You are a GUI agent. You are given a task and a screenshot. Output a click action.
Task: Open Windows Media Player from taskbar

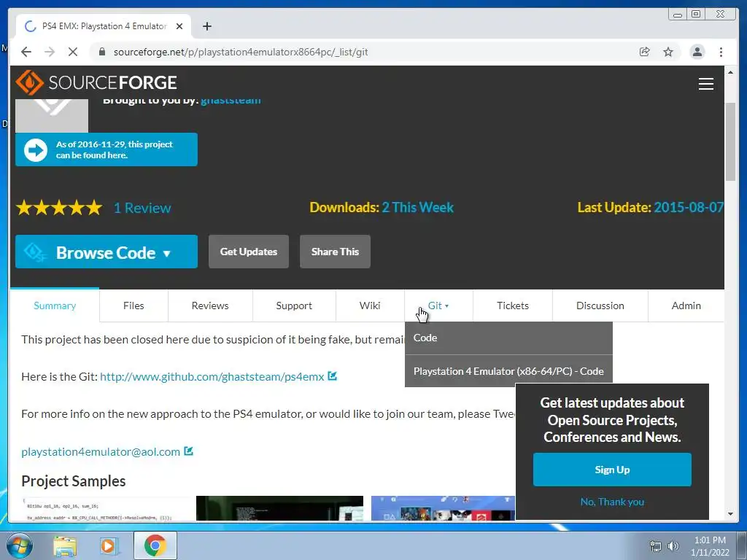point(109,545)
